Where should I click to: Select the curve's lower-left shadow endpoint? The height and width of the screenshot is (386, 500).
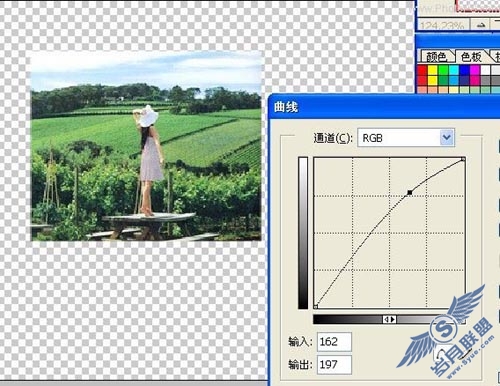(316, 306)
